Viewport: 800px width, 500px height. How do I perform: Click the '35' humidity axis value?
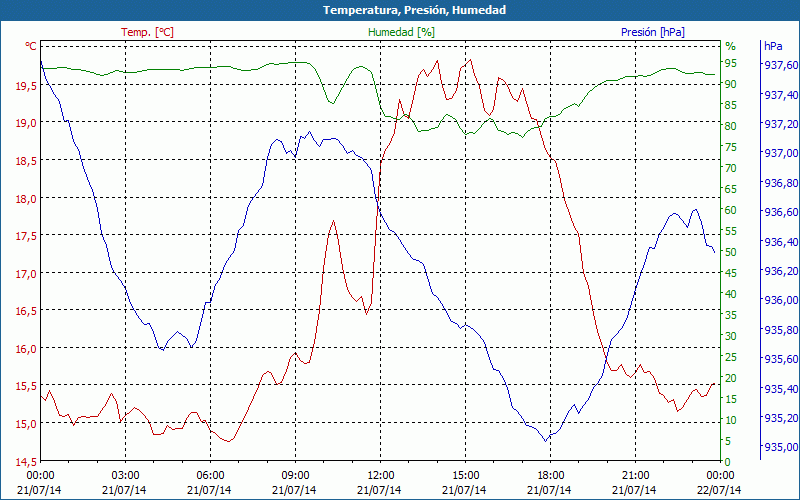coord(731,315)
